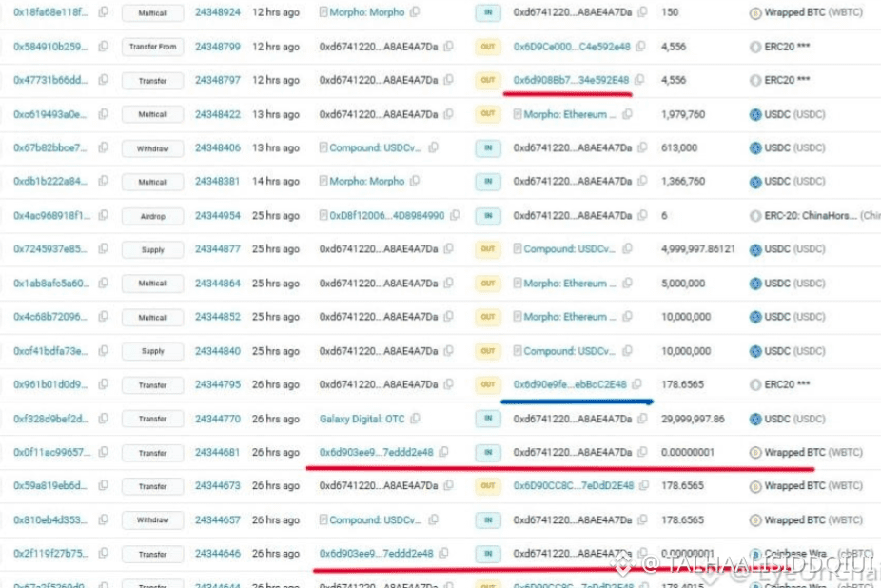Click the OUT badge in the 10,000,000 Supply row
This screenshot has width=881, height=588.
pyautogui.click(x=488, y=351)
